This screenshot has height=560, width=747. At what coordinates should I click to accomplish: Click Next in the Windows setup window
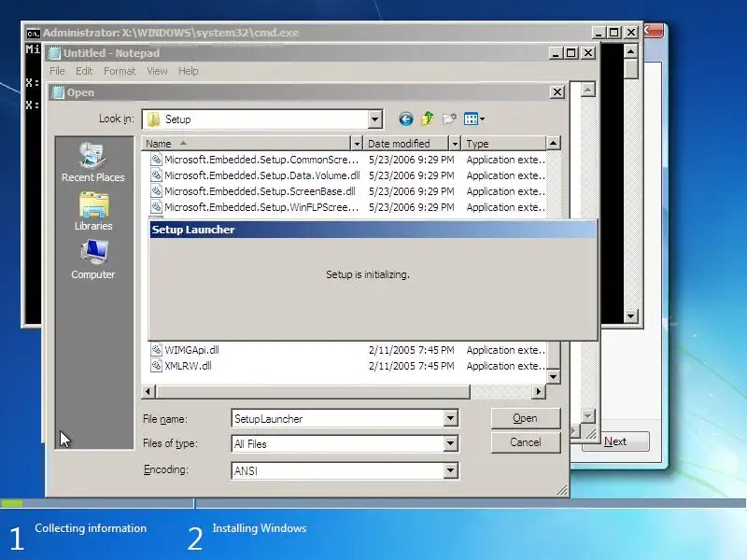coord(615,441)
